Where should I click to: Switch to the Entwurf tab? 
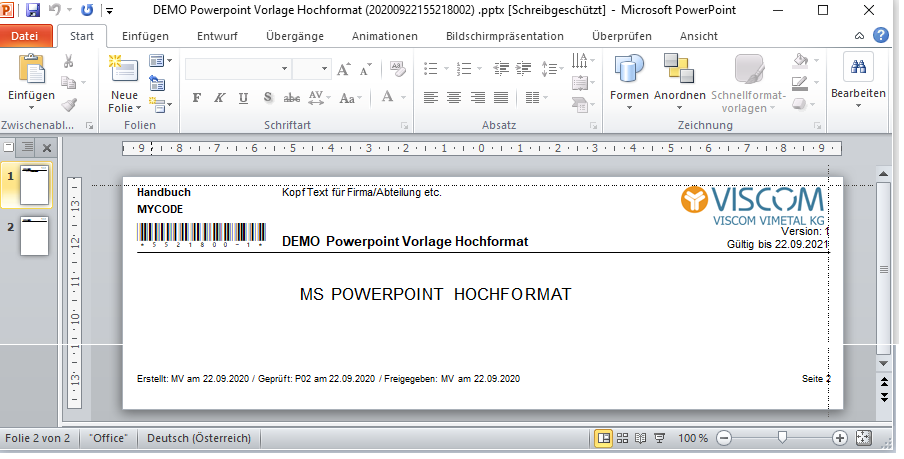217,36
